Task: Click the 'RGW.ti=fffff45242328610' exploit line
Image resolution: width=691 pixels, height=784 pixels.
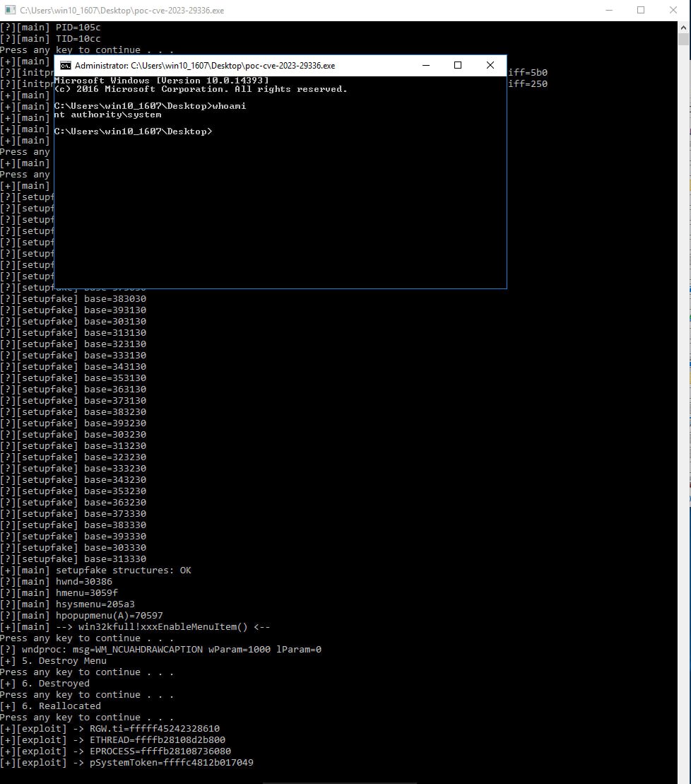Action: point(110,729)
